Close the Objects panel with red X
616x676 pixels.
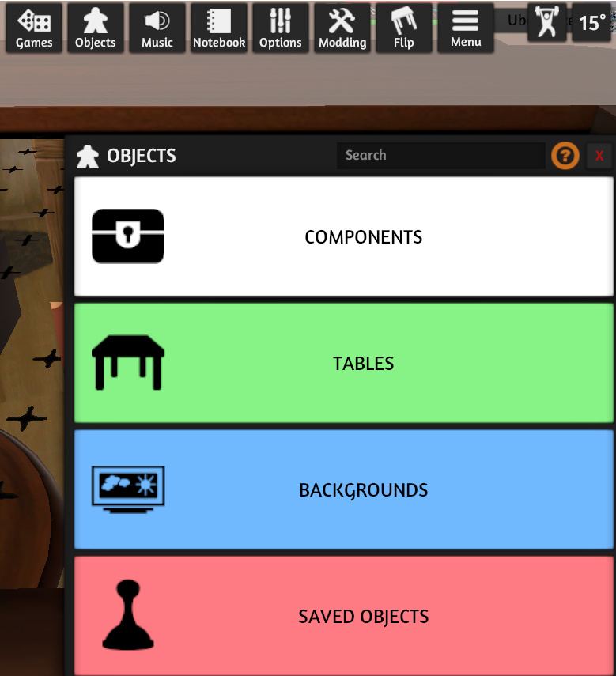(x=599, y=156)
